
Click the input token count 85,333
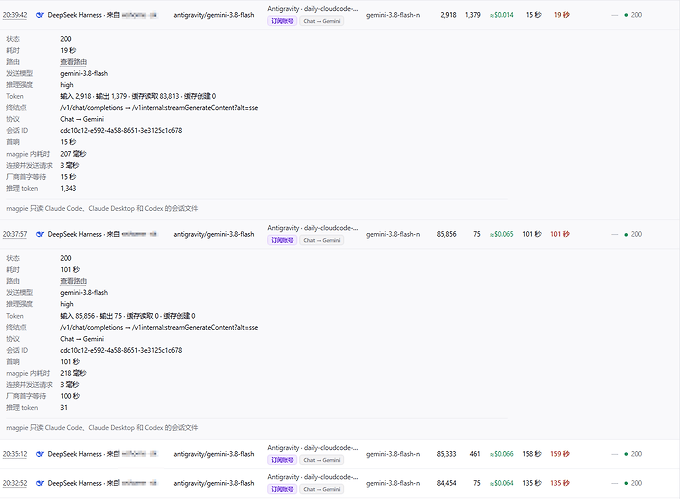[447, 454]
